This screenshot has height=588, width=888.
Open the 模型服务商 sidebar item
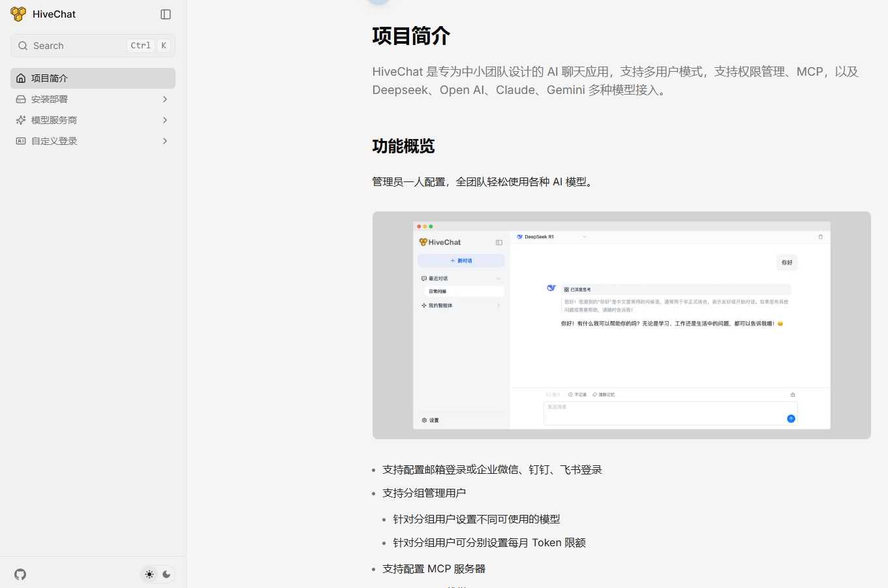tap(54, 120)
